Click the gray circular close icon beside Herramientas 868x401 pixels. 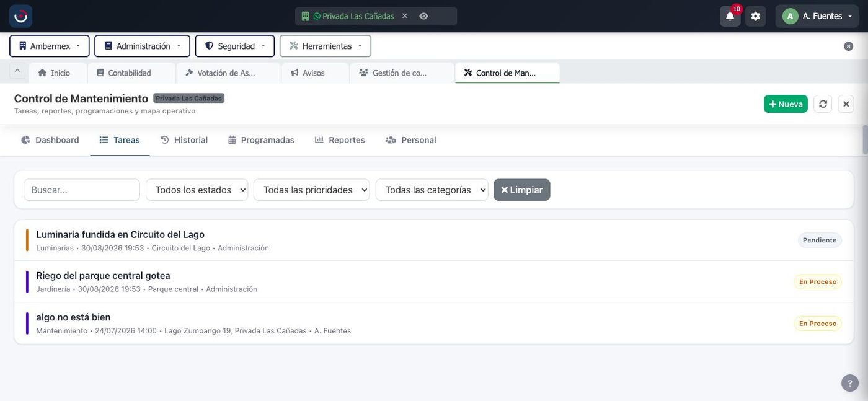[848, 46]
